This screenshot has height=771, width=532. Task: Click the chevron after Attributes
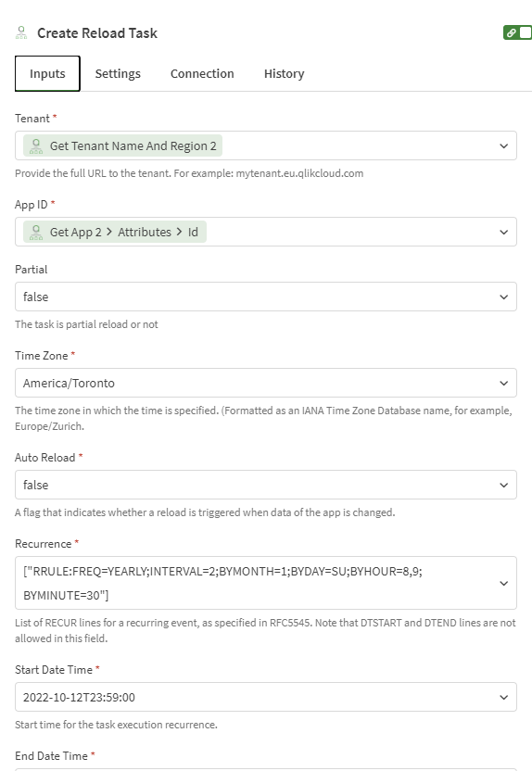[180, 232]
